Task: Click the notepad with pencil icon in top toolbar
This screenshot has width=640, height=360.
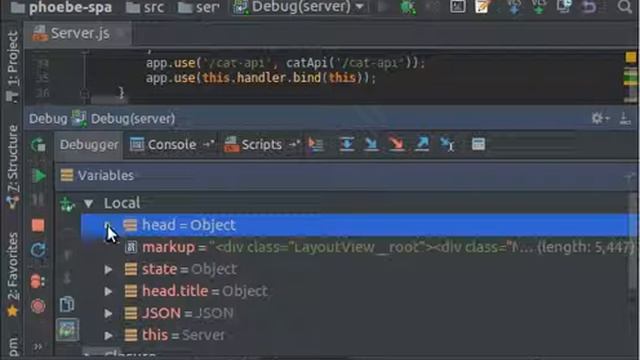Action: [482, 7]
